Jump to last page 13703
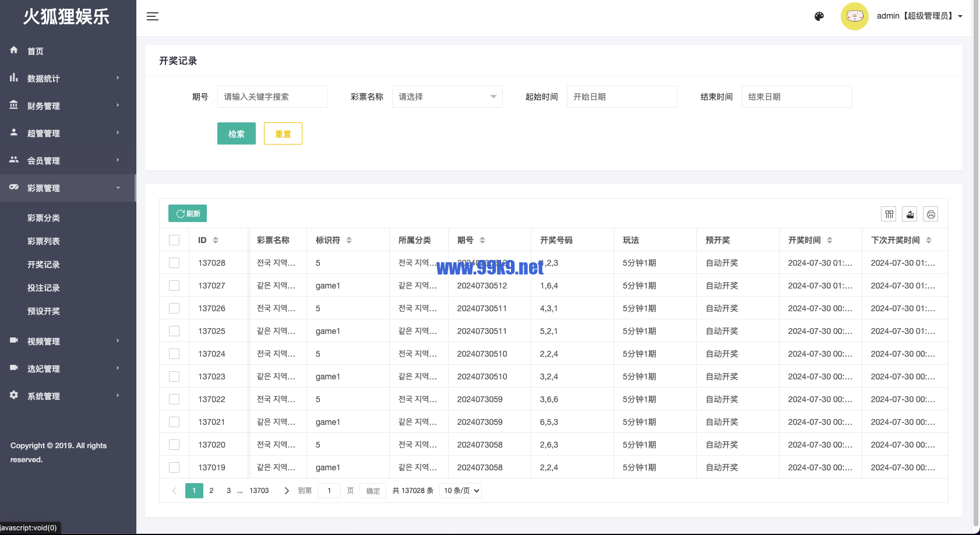 [259, 491]
